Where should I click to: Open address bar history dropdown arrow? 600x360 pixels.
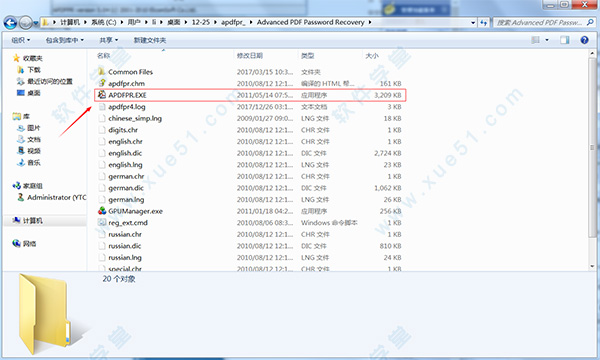(x=473, y=23)
